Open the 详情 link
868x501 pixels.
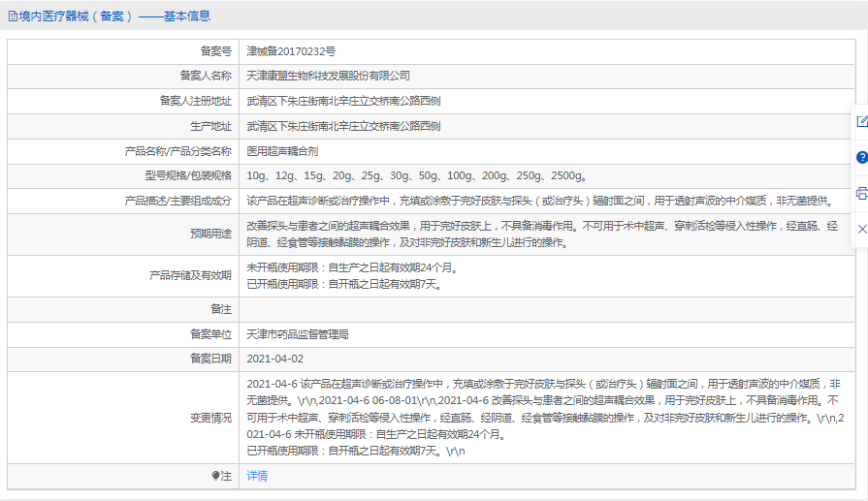(257, 476)
